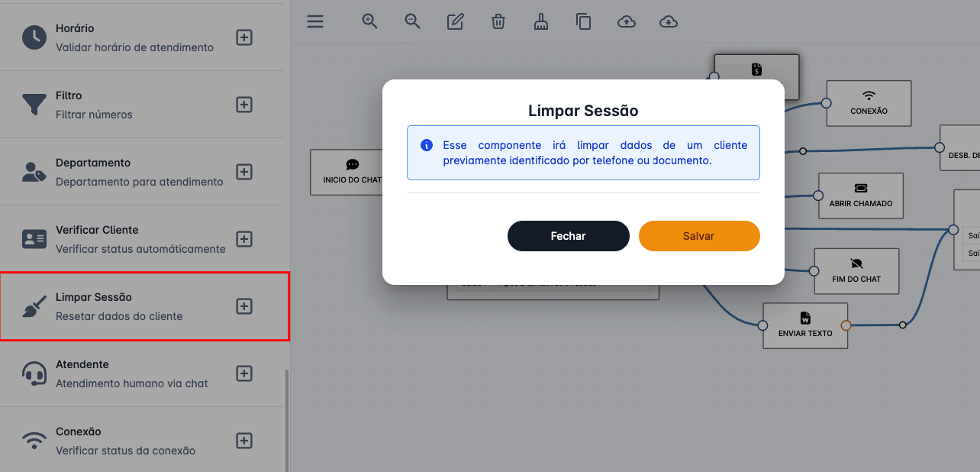Zoom in using the magnifier plus icon
This screenshot has width=980, height=472.
[x=370, y=21]
